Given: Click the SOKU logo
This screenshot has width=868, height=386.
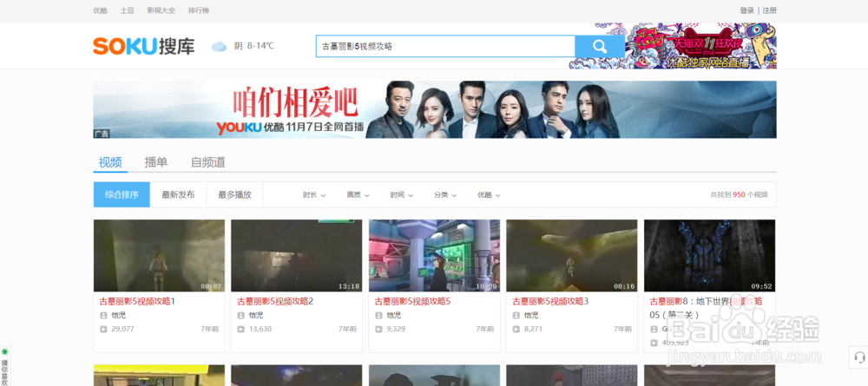Looking at the screenshot, I should [144, 47].
